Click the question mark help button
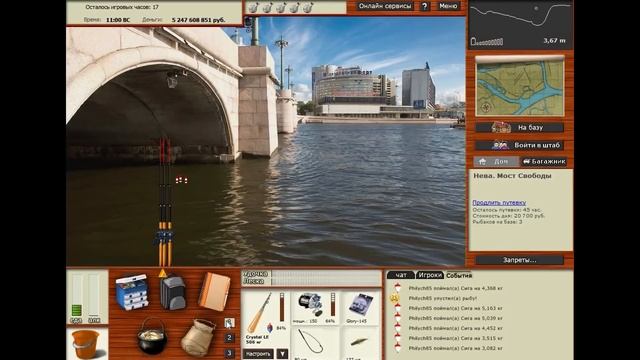 click(x=424, y=6)
